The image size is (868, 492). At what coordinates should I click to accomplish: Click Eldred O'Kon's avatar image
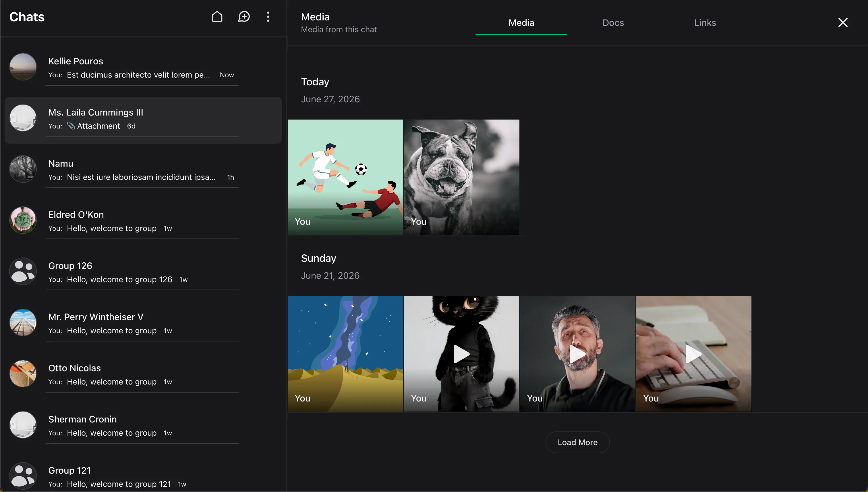(23, 220)
